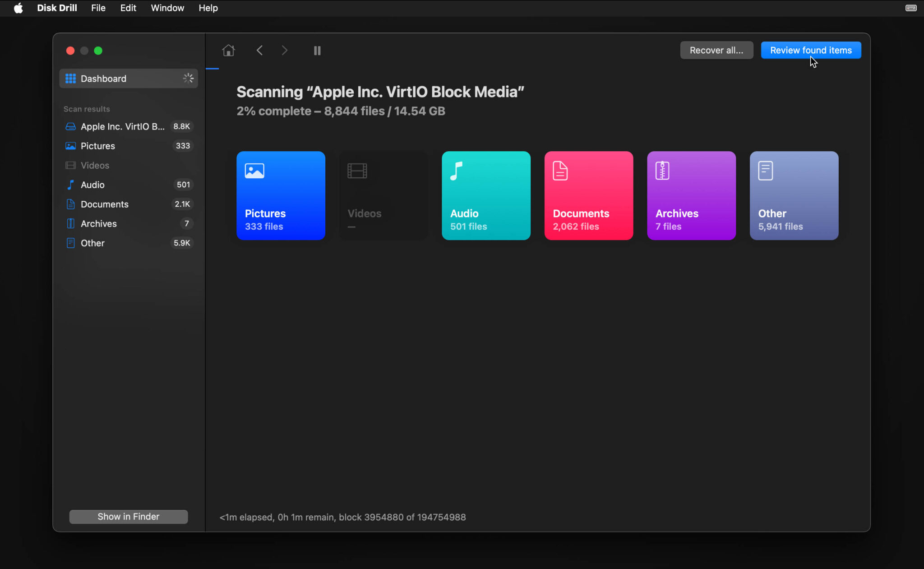Open the File menu in the menu bar
924x569 pixels.
point(98,8)
